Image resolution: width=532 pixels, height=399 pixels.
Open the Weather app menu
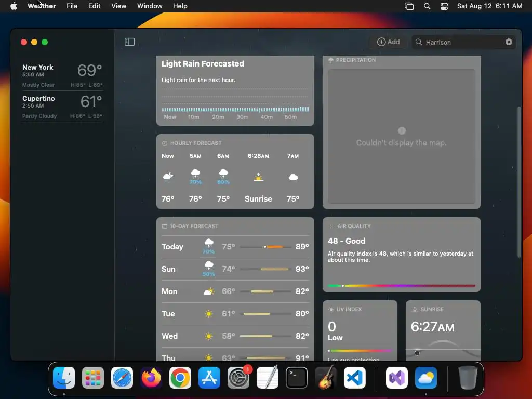(42, 6)
